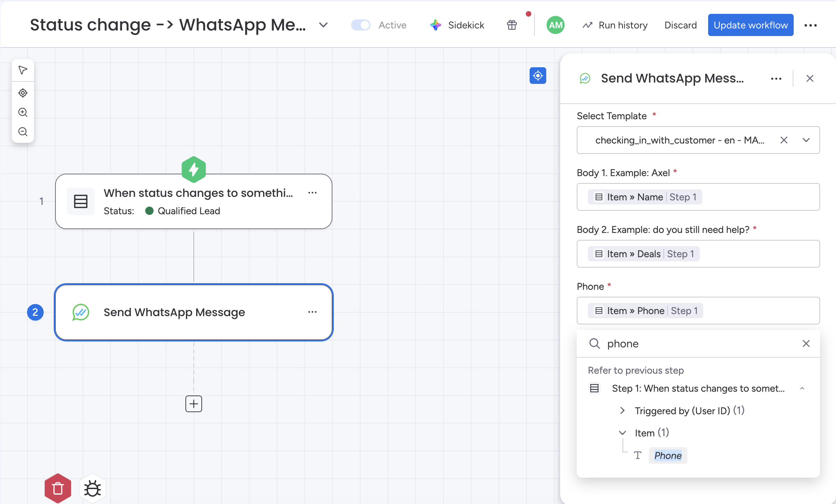Image resolution: width=836 pixels, height=504 pixels.
Task: Click the text type icon beside Phone
Action: coord(638,455)
